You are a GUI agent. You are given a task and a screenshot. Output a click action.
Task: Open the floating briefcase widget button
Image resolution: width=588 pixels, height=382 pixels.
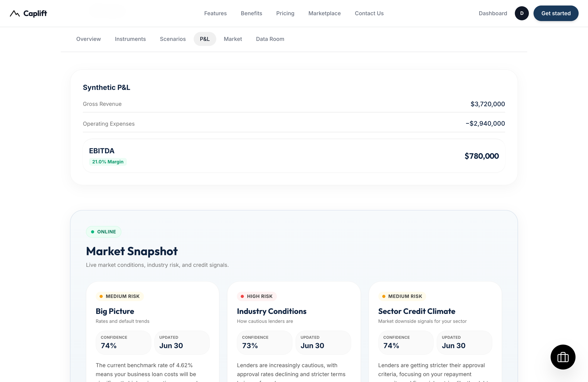coord(563,357)
